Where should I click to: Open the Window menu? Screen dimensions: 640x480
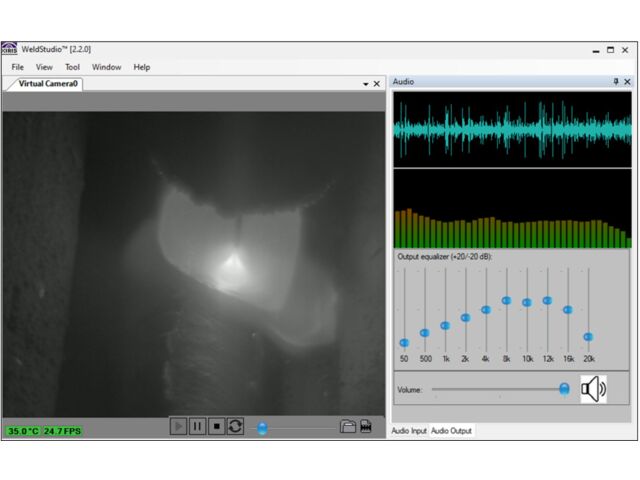point(106,67)
